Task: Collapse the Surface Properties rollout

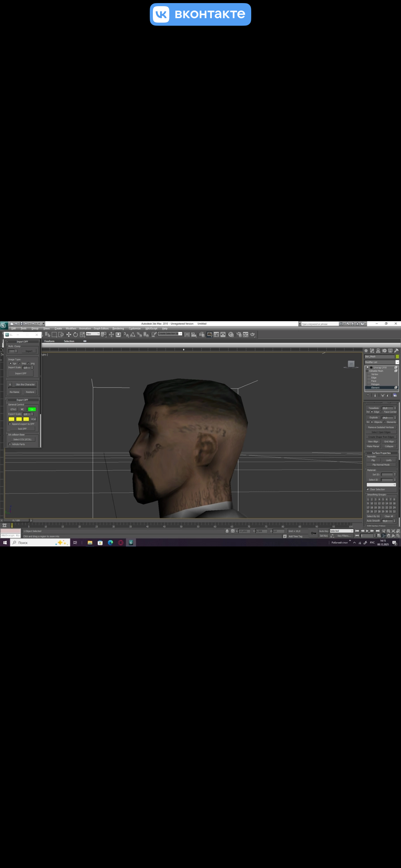Action: (381, 453)
